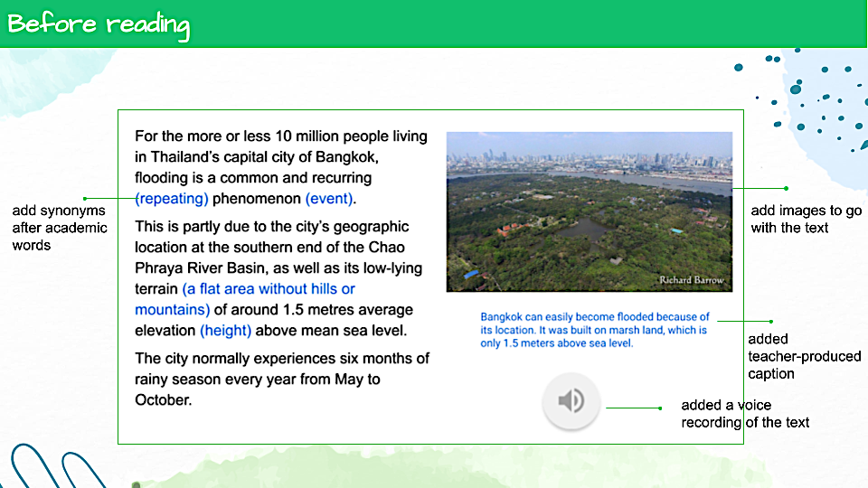The image size is (868, 488).
Task: Play the voice recording speaker icon
Action: click(x=571, y=400)
